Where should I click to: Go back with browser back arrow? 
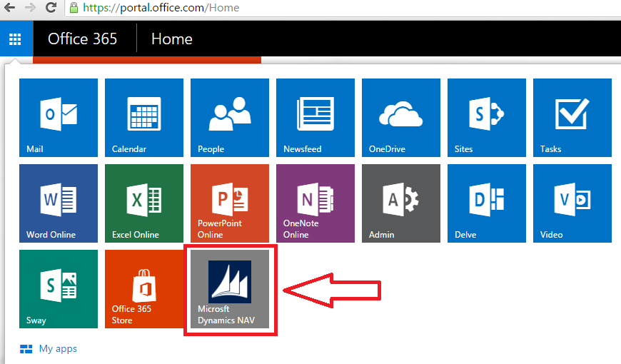click(9, 8)
